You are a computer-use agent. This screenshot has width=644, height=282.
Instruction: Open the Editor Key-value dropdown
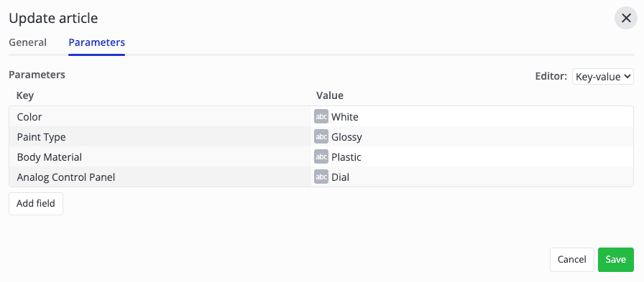click(602, 77)
